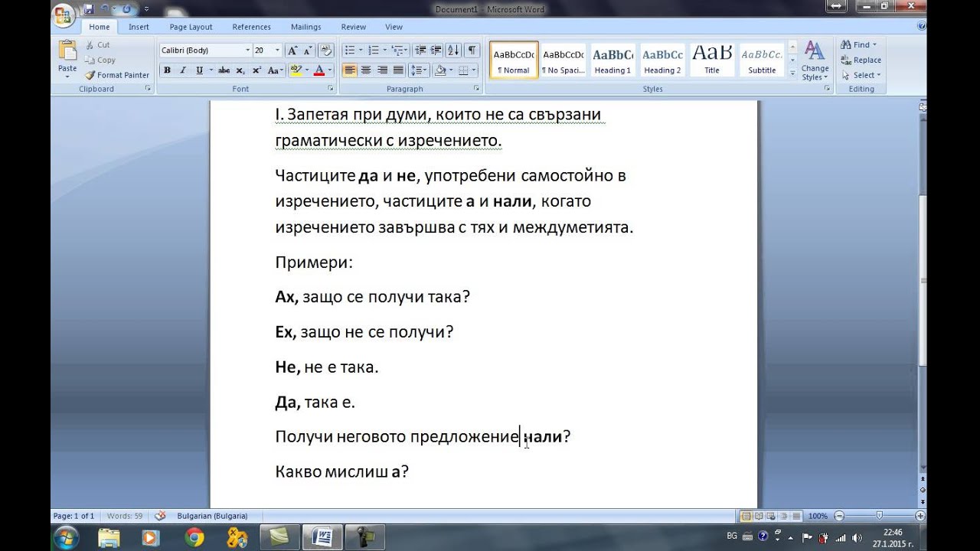
Task: Click the 100% zoom level button
Action: [x=818, y=517]
